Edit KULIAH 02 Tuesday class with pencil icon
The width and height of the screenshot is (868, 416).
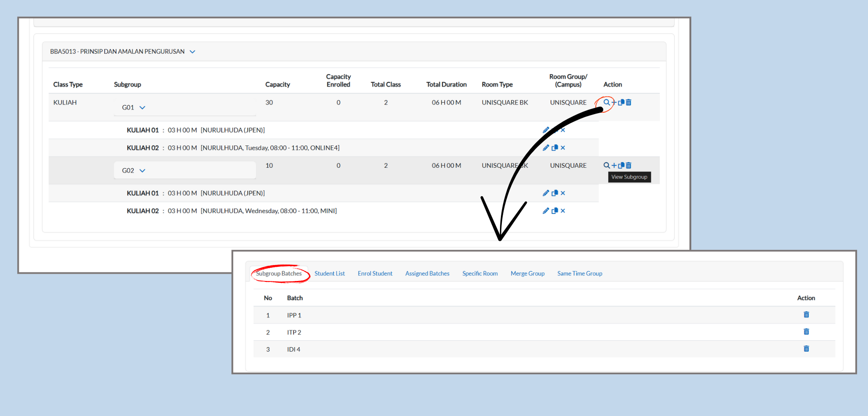pyautogui.click(x=546, y=147)
